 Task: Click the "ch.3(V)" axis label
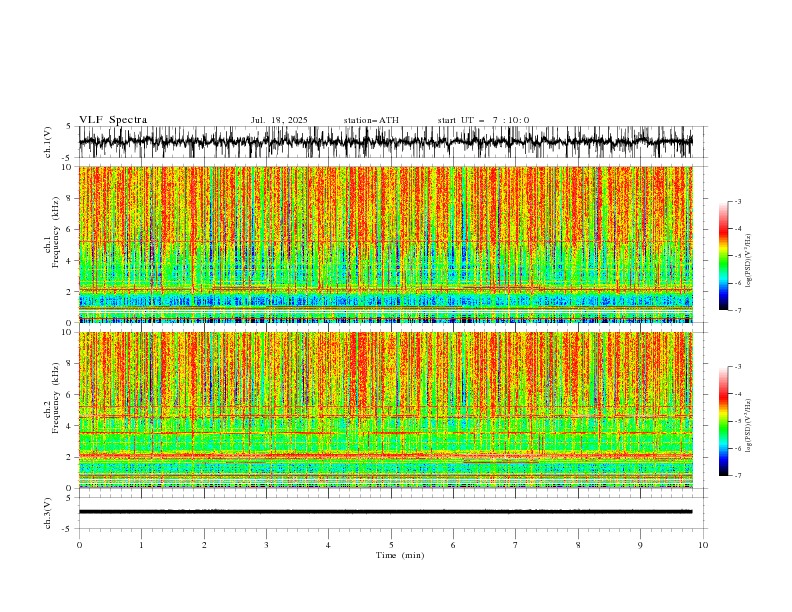[48, 513]
